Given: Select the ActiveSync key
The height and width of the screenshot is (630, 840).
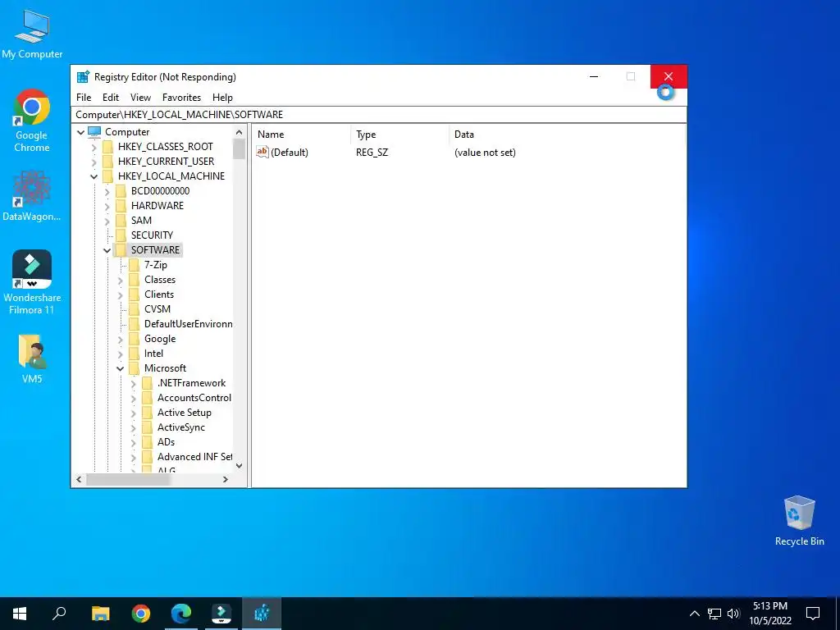Looking at the screenshot, I should tap(181, 427).
